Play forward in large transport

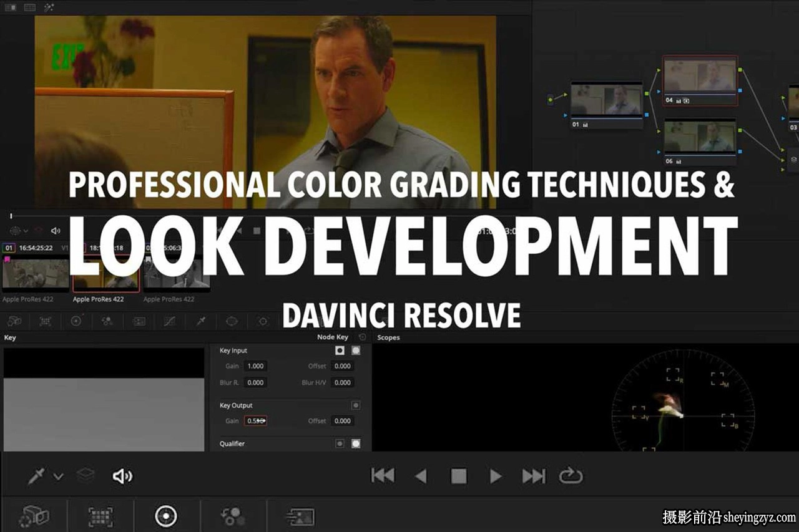pos(496,476)
